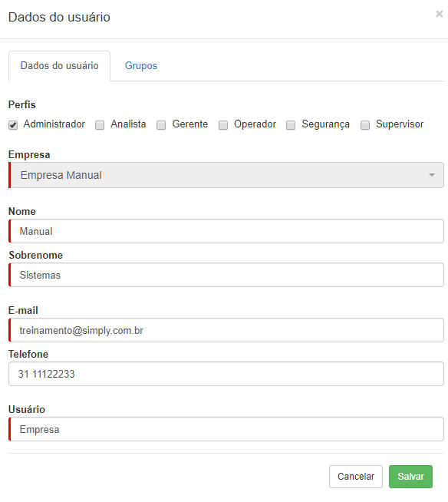448x502 pixels.
Task: Click the Telefone number field
Action: [x=226, y=374]
